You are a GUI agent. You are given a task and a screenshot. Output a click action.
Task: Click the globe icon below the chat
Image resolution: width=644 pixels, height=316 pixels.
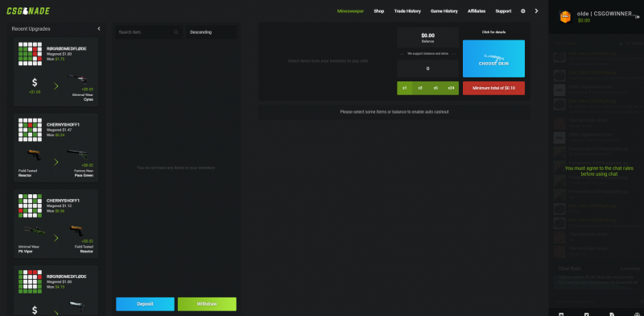637,314
